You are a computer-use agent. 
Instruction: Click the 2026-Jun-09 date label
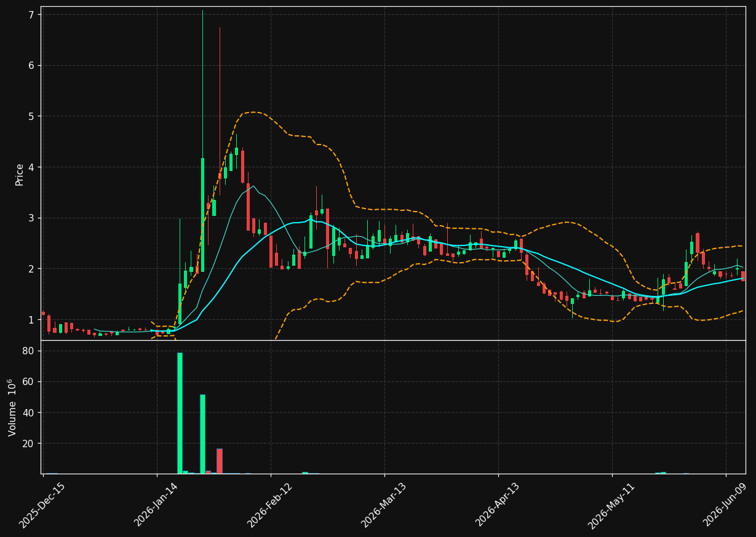click(x=725, y=506)
